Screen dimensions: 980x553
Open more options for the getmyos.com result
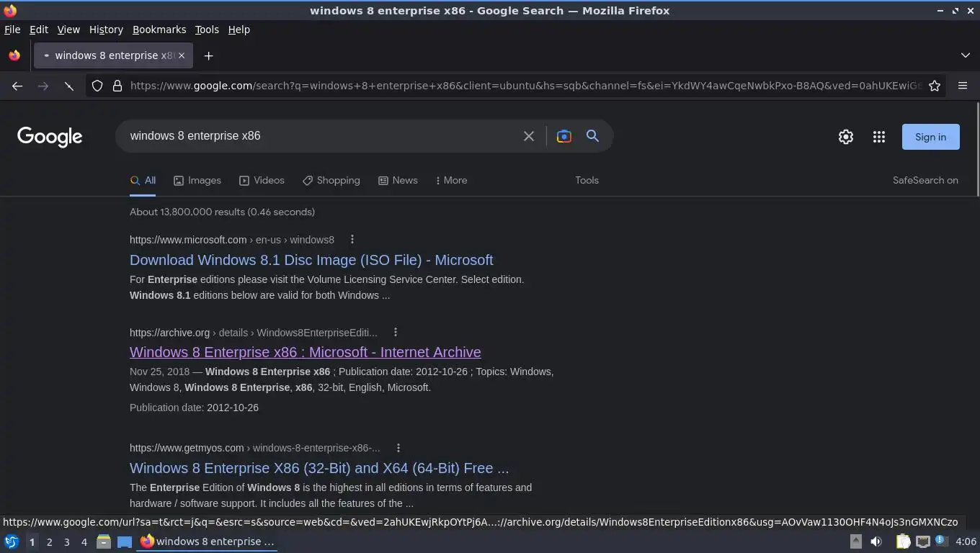398,448
